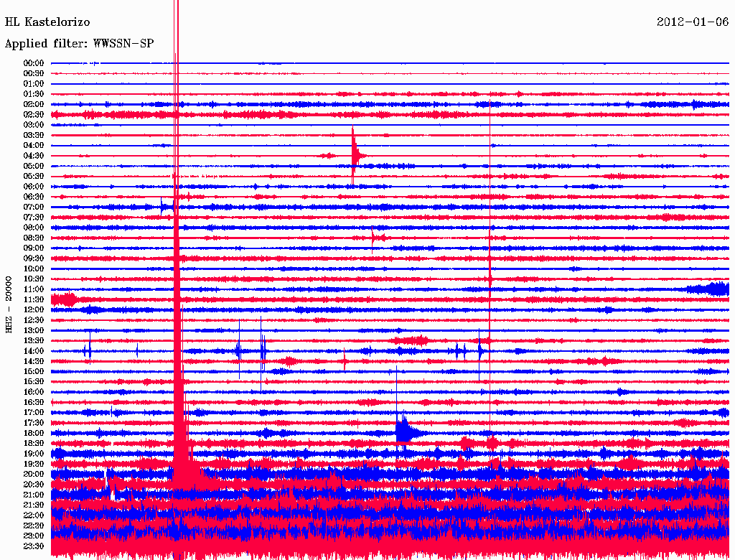Select the 15:00 time label
Viewport: 735px width, 560px height.
pyautogui.click(x=34, y=371)
